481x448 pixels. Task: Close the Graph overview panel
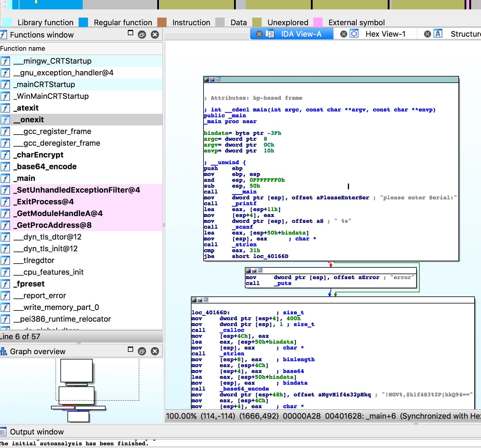(x=155, y=351)
